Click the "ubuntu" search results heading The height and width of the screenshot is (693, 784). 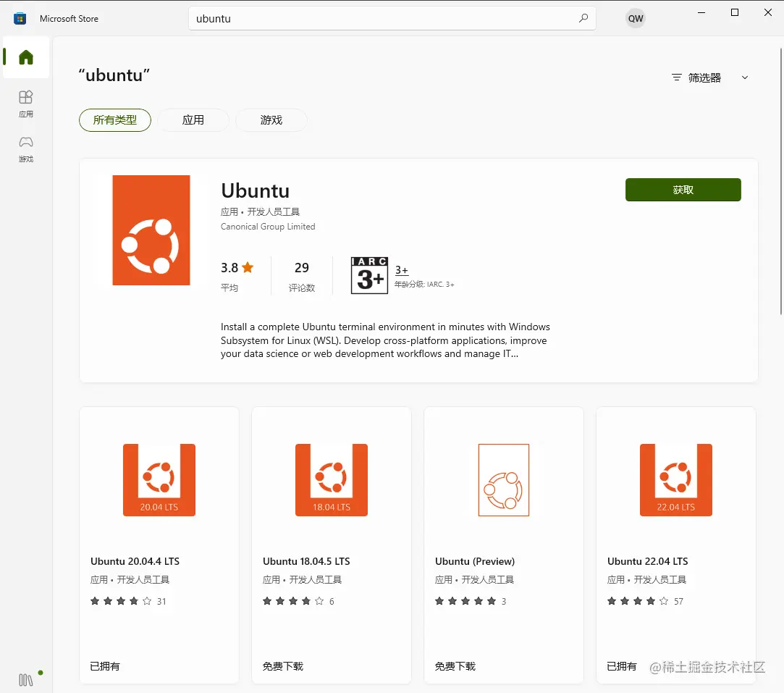[x=114, y=75]
